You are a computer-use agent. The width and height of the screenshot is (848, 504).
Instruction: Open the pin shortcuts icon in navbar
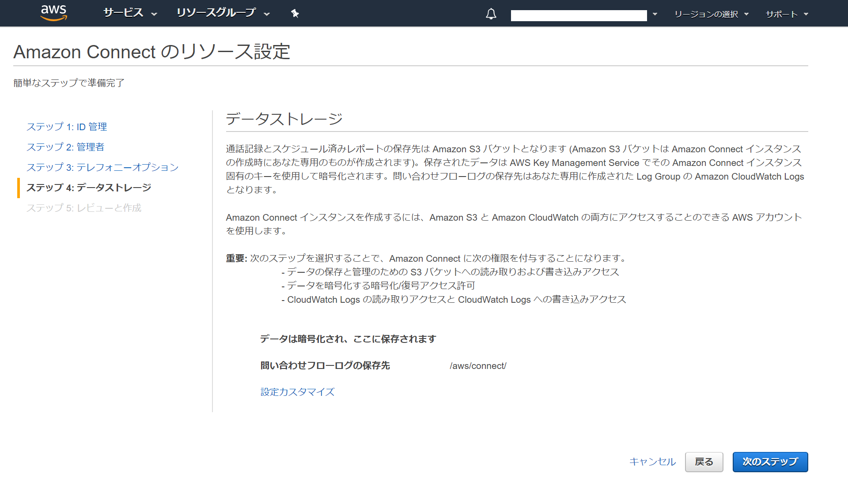click(295, 14)
